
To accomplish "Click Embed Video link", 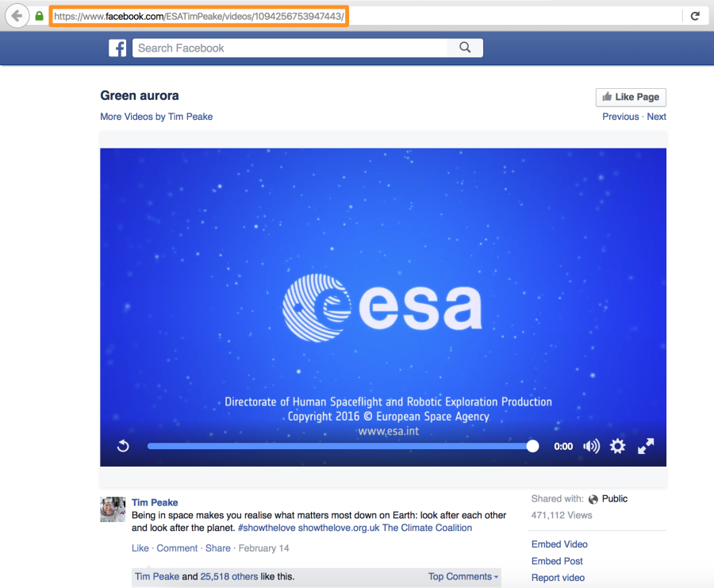I will pyautogui.click(x=559, y=544).
